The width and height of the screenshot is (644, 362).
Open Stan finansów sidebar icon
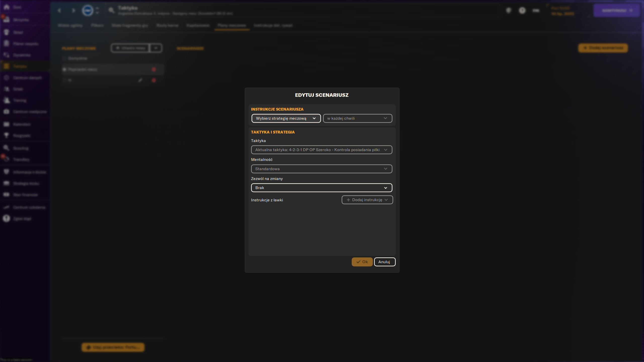coord(7,195)
